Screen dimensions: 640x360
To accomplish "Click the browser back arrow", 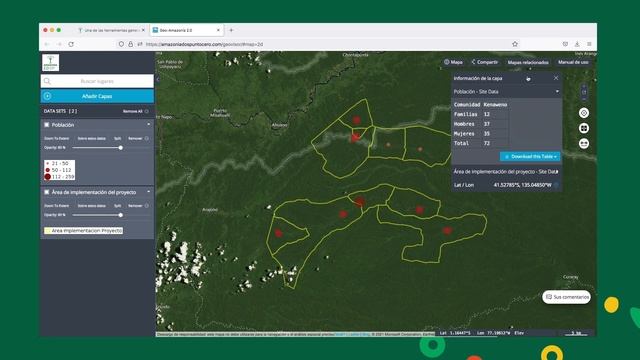I will [47, 44].
